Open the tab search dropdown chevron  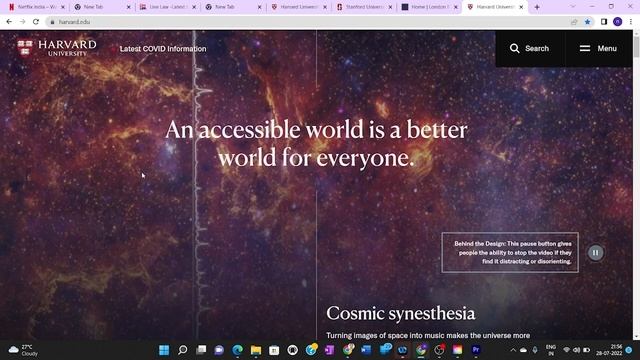[x=573, y=7]
